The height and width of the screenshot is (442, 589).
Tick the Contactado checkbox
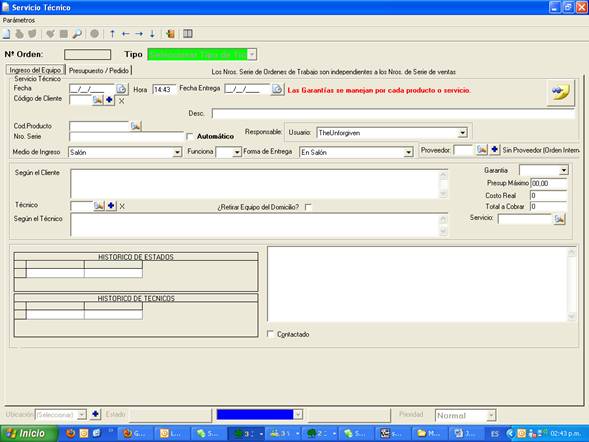[270, 334]
